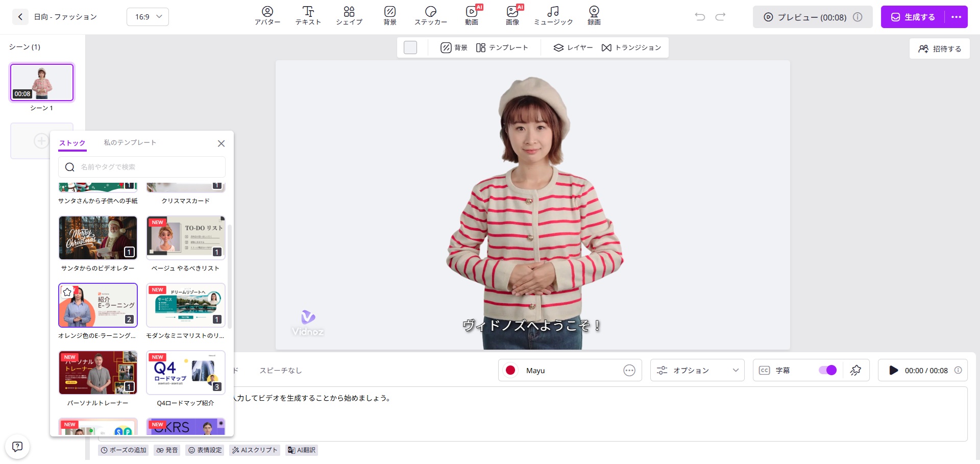
Task: Open the トランジション (Transition) menu
Action: point(631,47)
